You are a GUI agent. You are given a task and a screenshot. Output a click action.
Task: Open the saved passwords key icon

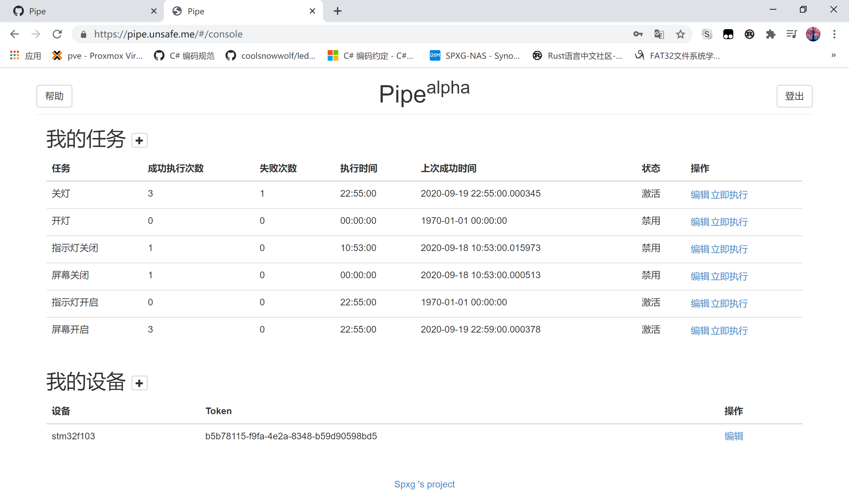638,34
